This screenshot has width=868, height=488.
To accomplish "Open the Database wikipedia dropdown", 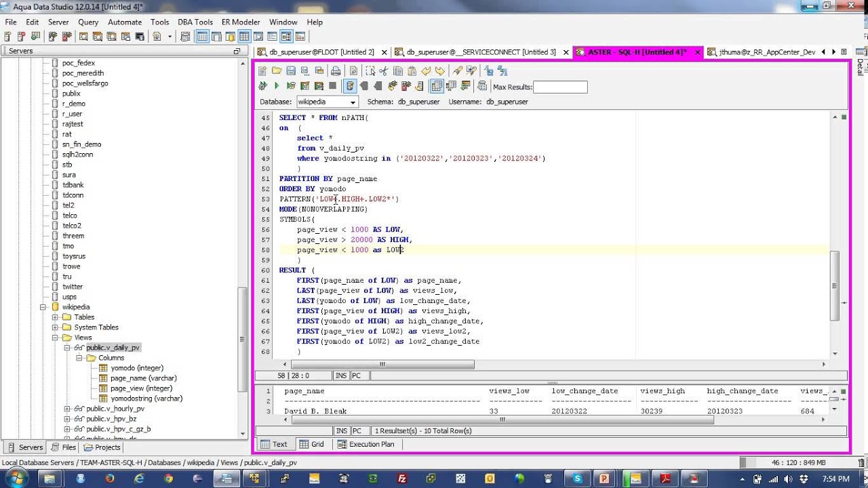I will (x=353, y=102).
